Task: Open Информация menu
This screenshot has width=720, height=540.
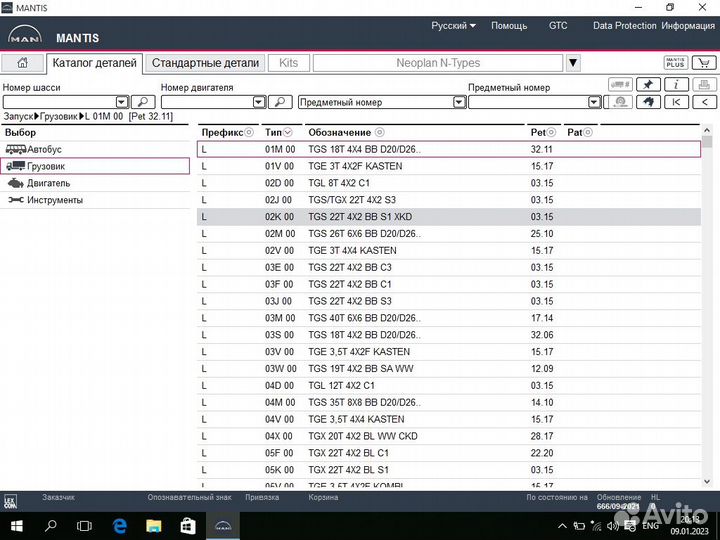Action: (688, 26)
